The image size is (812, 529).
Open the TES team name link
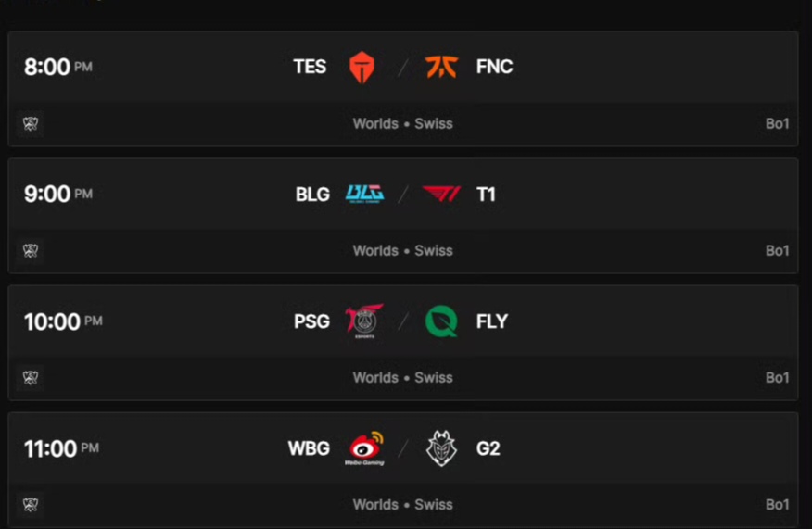tap(310, 67)
